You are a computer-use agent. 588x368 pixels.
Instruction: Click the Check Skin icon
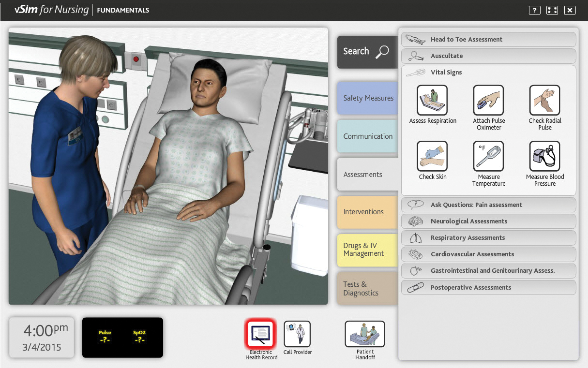[432, 156]
